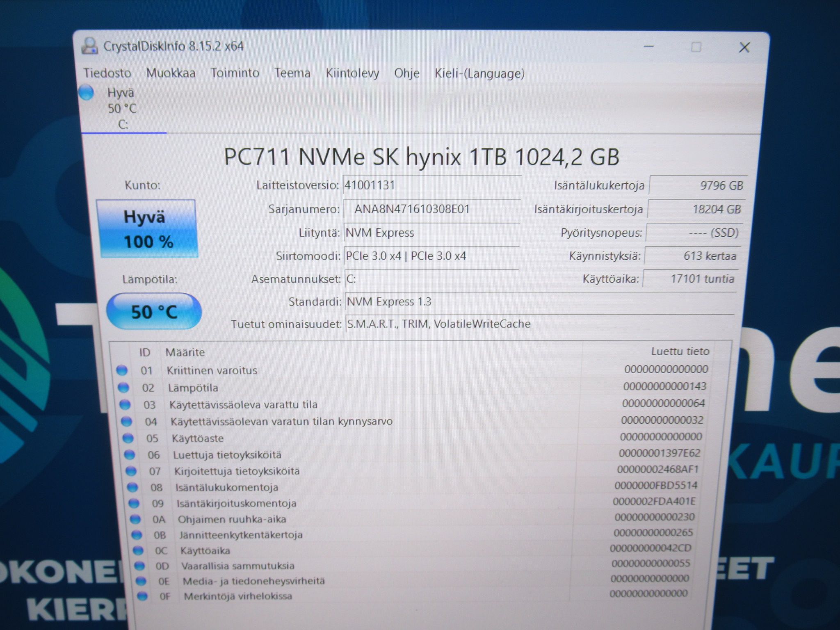This screenshot has width=840, height=630.
Task: Click the status dot for attribute 02 Lämpötila
Action: [x=123, y=388]
